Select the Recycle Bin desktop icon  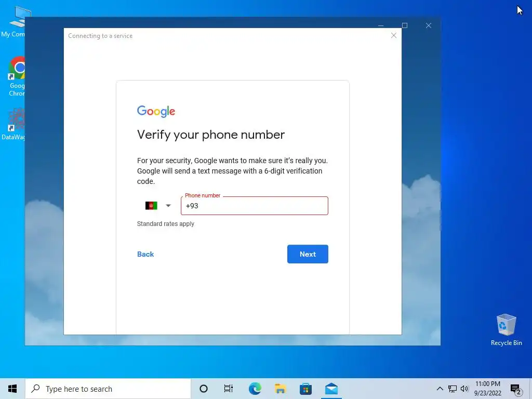pos(506,329)
